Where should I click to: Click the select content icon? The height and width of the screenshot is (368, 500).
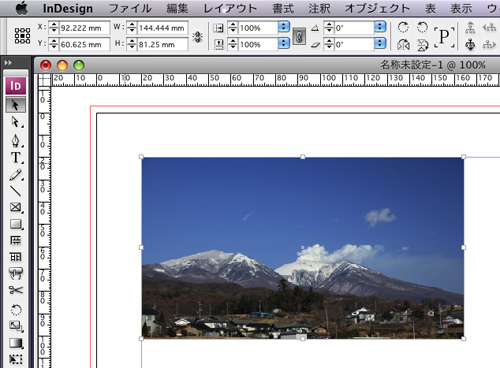tap(470, 44)
